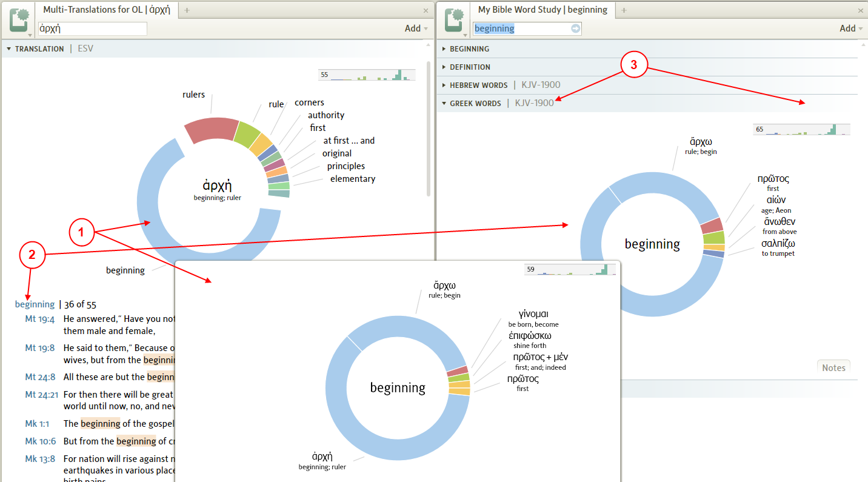This screenshot has height=482, width=868.
Task: Add a new tab beside the Bible Word Study tab
Action: [x=624, y=10]
